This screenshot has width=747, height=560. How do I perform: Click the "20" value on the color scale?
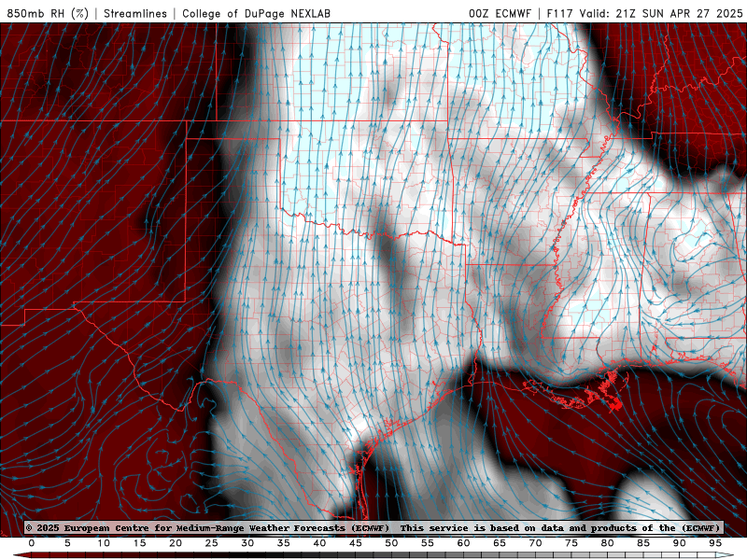point(176,543)
